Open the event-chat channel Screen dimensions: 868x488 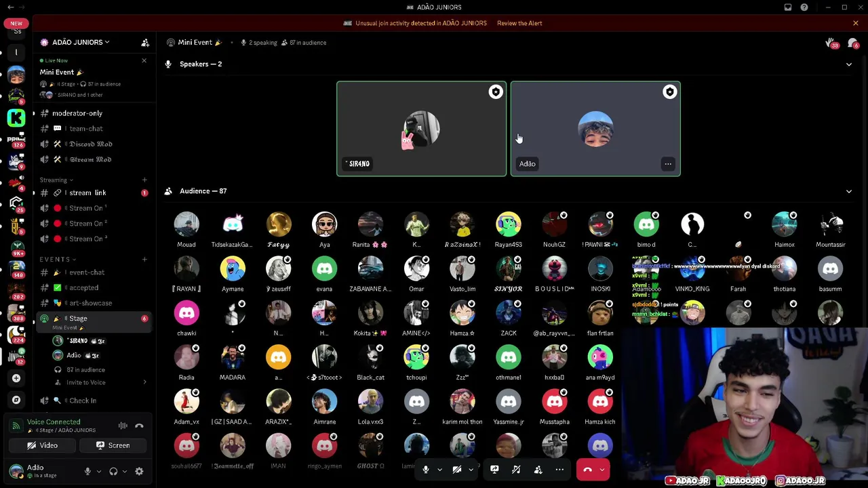tap(94, 272)
